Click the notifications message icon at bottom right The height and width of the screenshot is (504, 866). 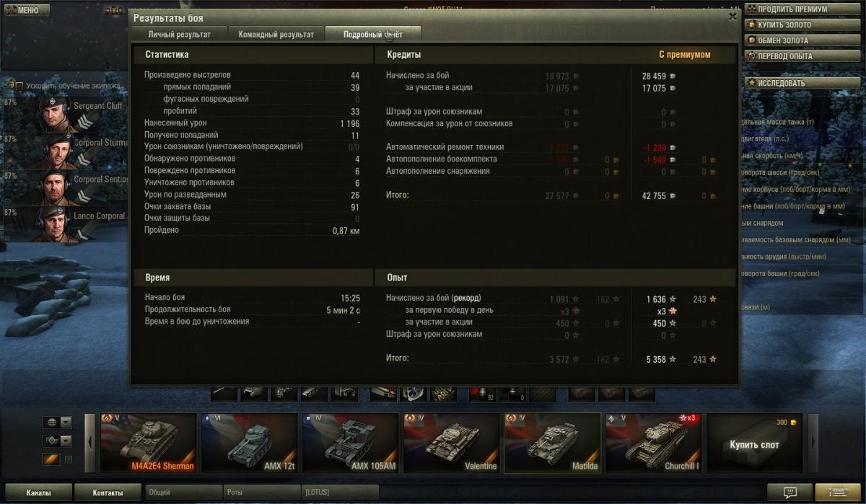[x=789, y=492]
